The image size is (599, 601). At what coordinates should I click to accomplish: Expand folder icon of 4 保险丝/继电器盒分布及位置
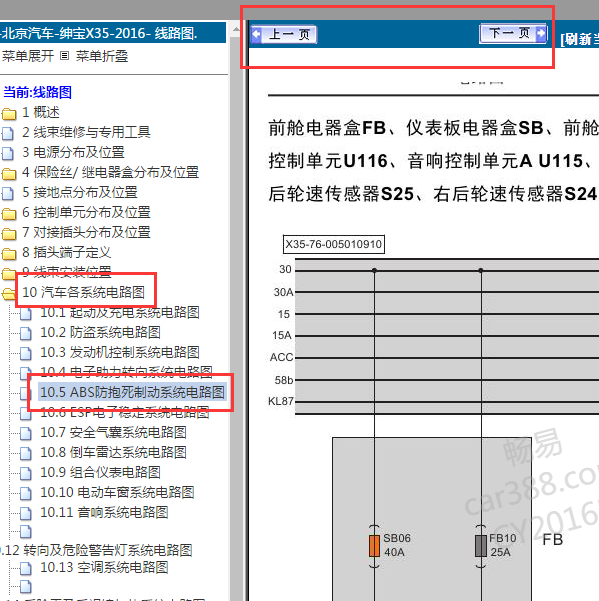[9, 174]
